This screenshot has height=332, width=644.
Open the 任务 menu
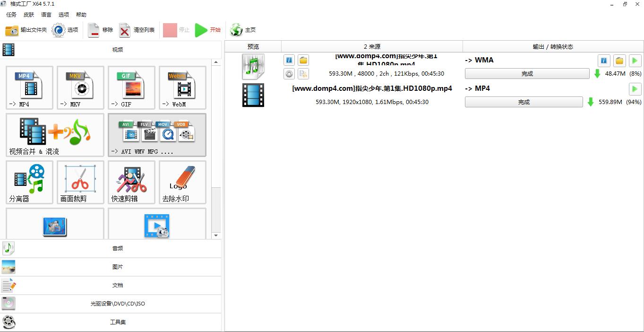click(11, 15)
